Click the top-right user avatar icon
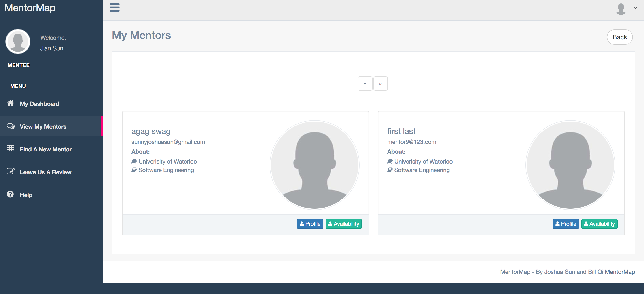The image size is (644, 294). pos(621,9)
